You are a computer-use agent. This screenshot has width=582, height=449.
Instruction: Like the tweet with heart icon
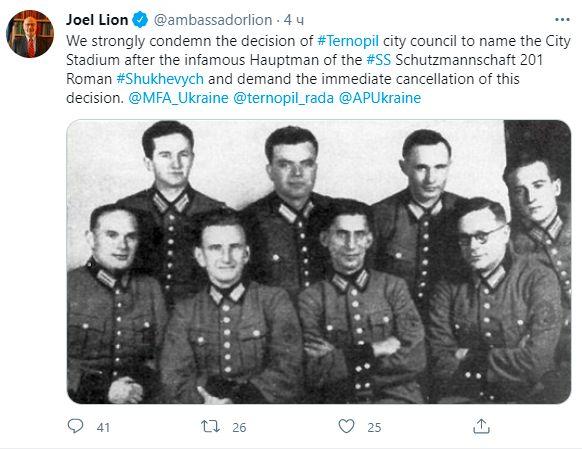pyautogui.click(x=346, y=426)
